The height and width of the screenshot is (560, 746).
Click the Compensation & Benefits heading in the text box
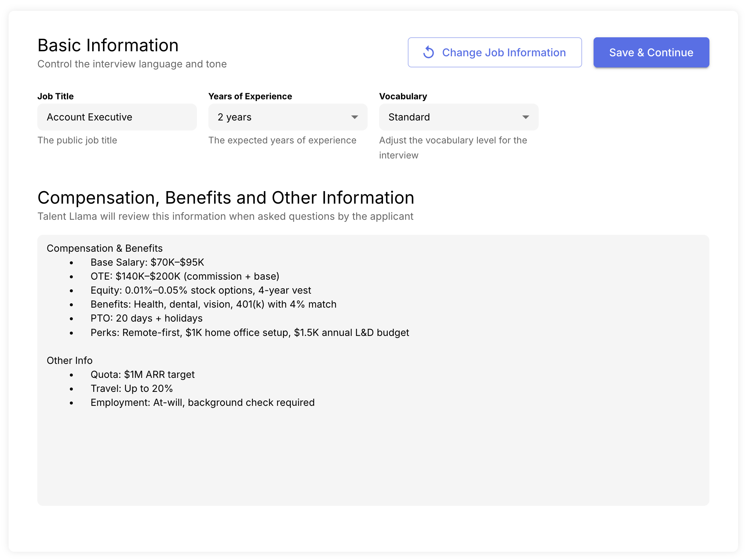tap(104, 248)
